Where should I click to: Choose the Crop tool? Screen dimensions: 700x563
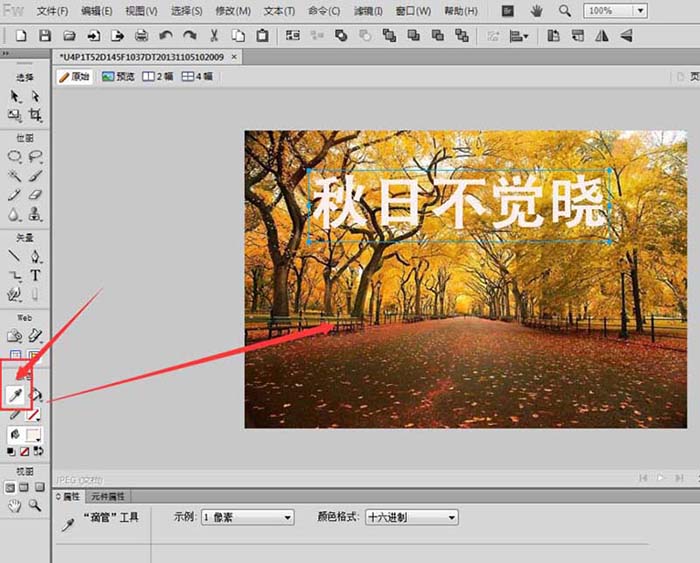coord(35,116)
